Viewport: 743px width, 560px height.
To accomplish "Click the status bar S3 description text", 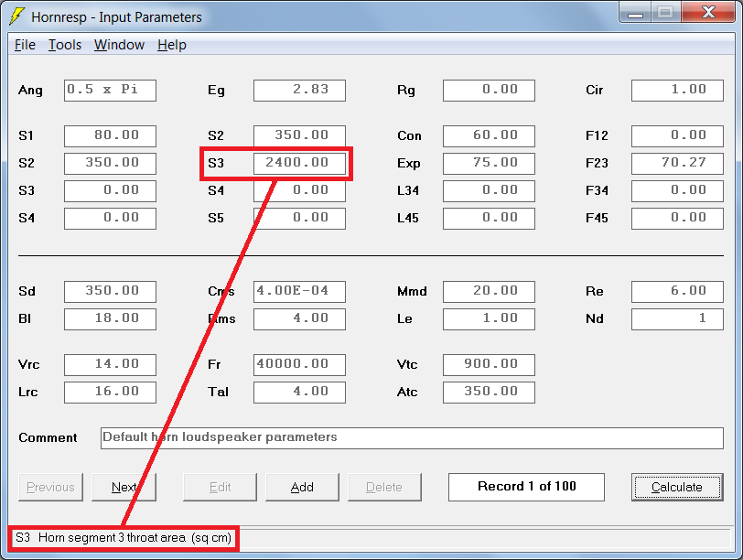I will click(124, 538).
